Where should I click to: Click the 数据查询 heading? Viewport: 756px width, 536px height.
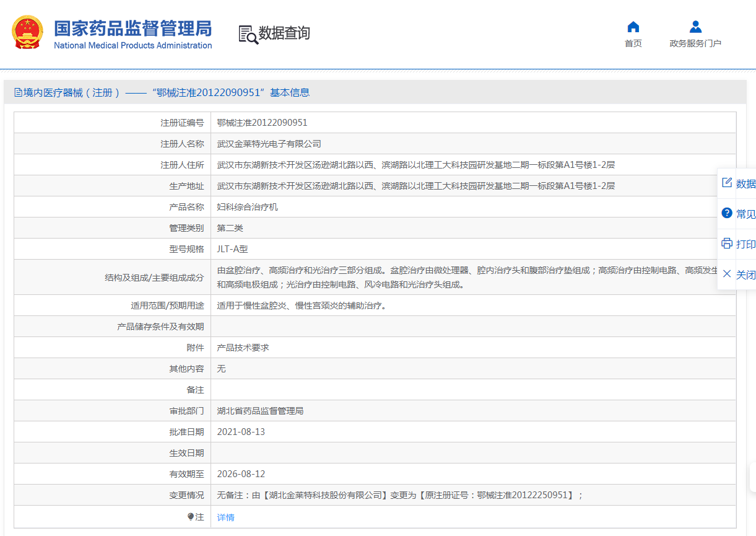(284, 33)
